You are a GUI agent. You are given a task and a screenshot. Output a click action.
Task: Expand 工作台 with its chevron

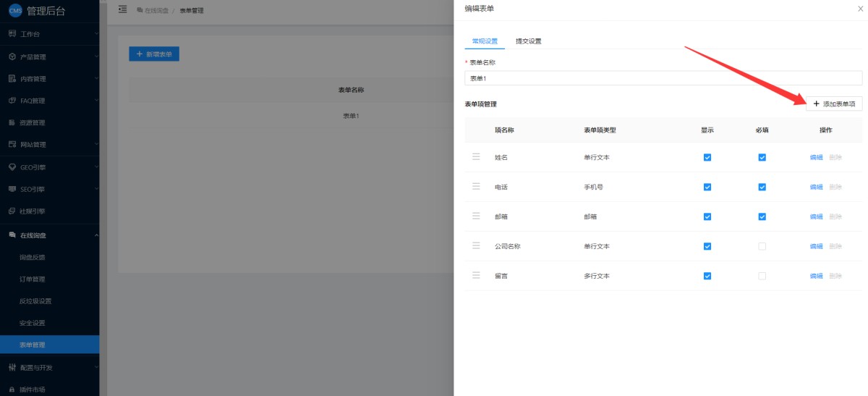(x=96, y=34)
